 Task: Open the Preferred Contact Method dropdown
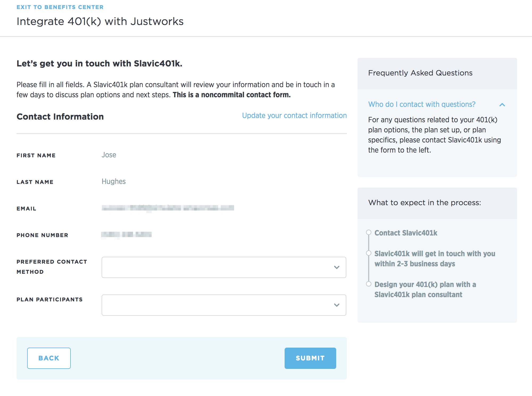click(x=224, y=267)
